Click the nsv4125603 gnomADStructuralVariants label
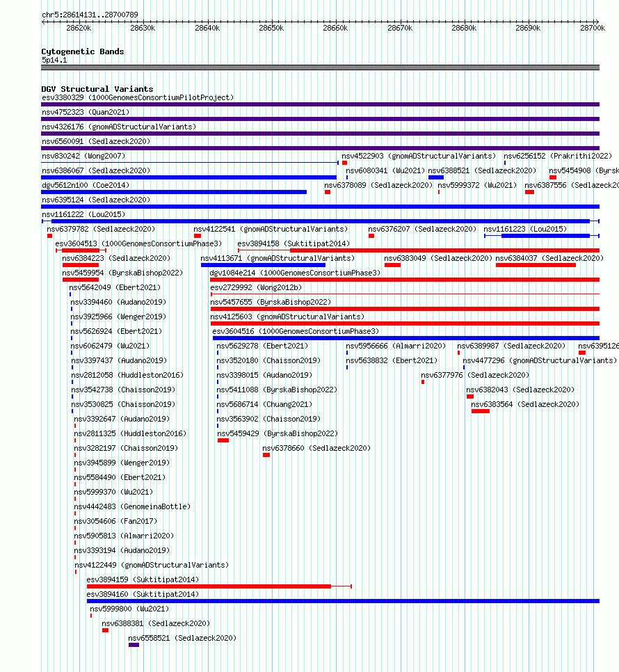The height and width of the screenshot is (672, 619). (x=287, y=317)
